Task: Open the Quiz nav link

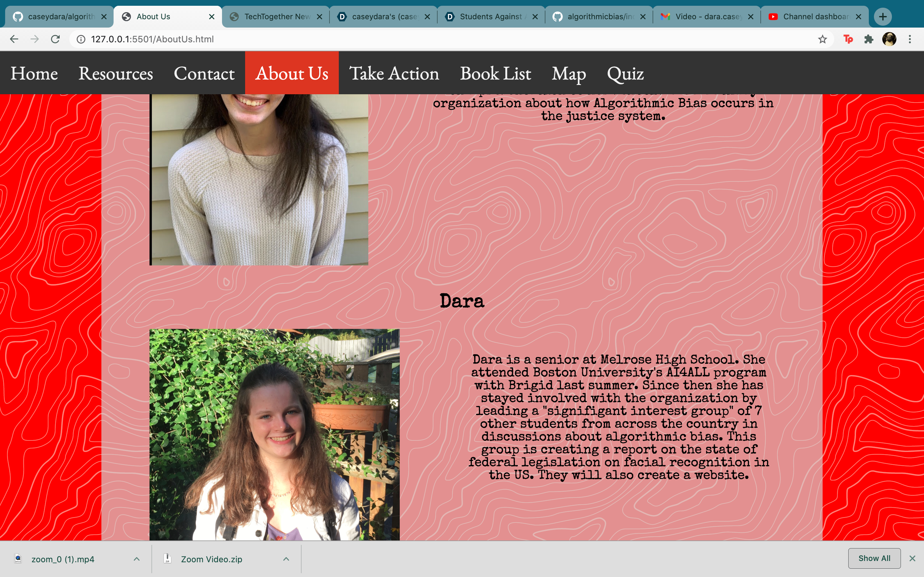Action: [x=625, y=73]
